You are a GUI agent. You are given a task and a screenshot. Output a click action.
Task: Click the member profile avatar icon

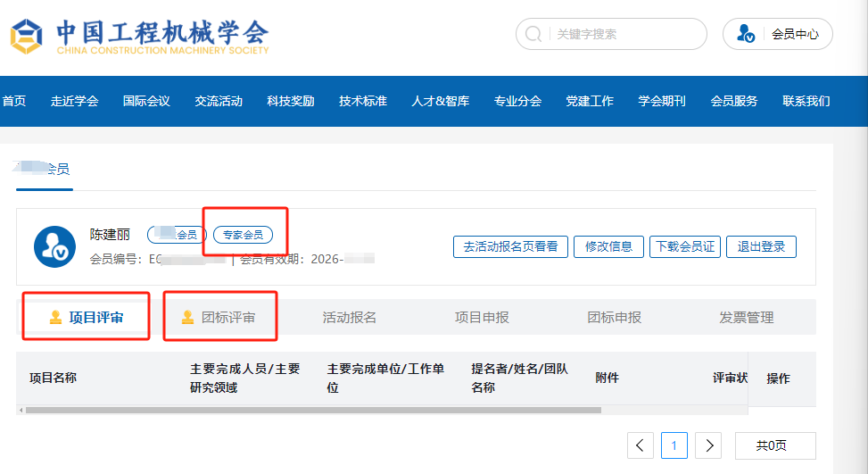(54, 247)
